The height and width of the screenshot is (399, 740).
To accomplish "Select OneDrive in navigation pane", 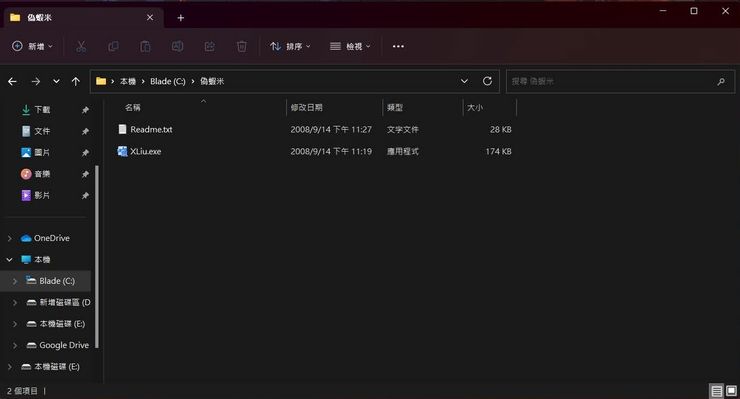I will coord(51,238).
